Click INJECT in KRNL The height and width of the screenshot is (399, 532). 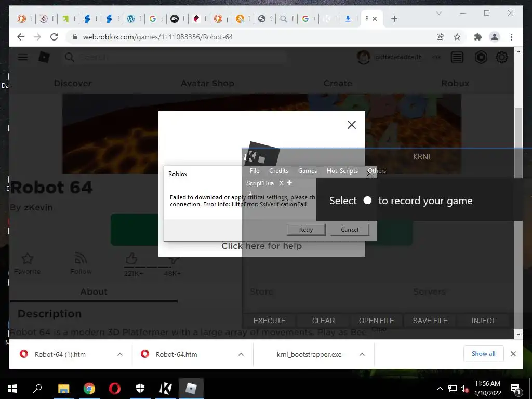484,321
